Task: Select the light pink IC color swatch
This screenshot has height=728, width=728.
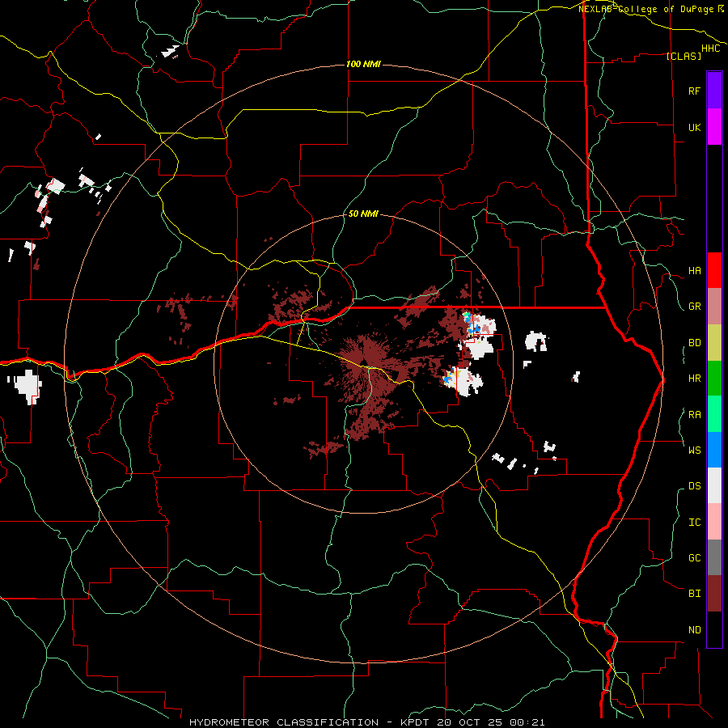Action: click(x=714, y=522)
